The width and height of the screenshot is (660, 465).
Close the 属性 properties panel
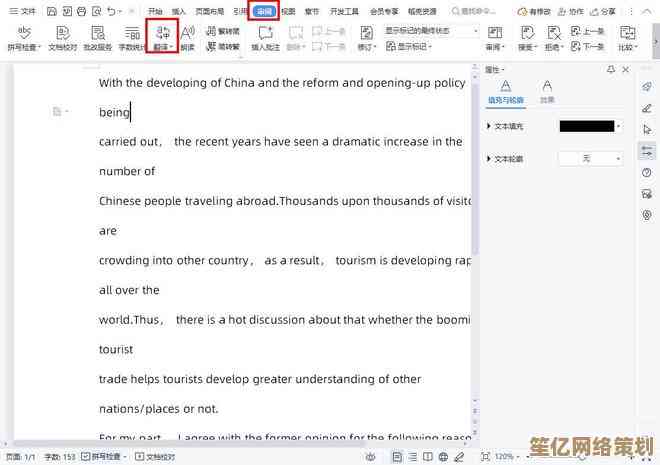(625, 70)
